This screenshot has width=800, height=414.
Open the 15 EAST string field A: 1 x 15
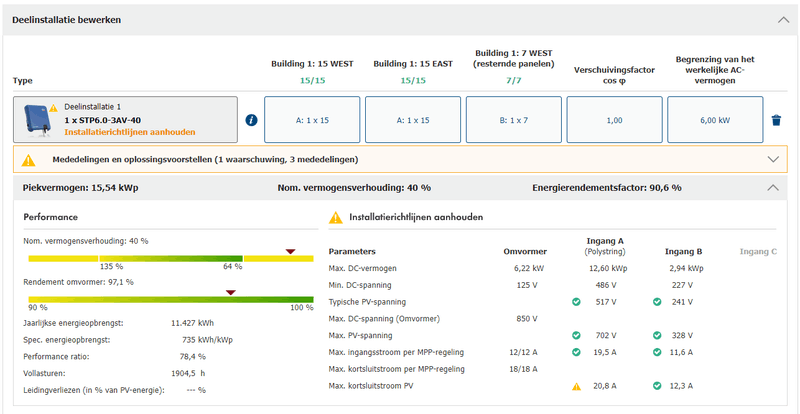pos(413,120)
